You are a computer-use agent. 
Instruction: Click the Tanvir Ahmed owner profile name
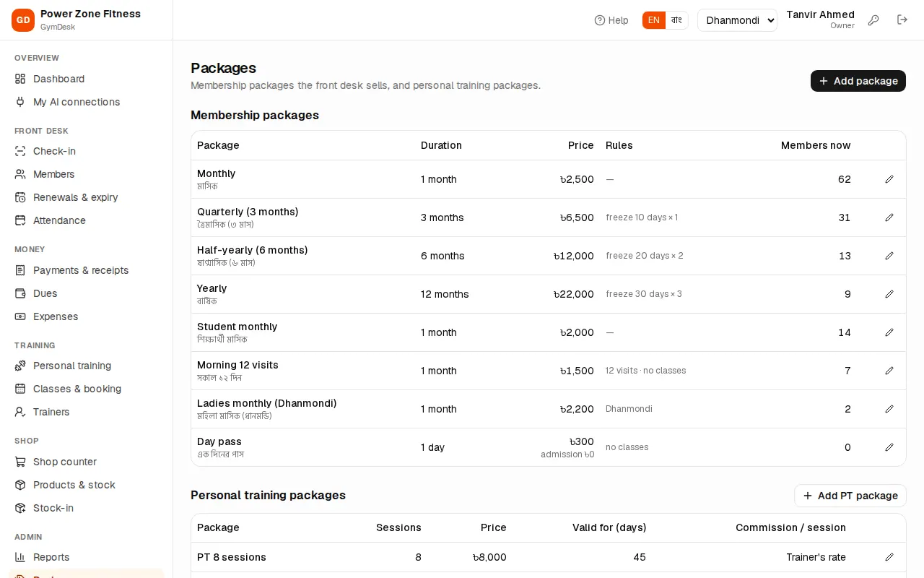[820, 14]
